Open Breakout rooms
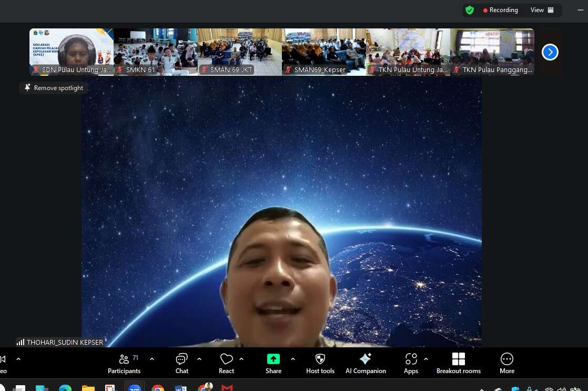 (x=459, y=363)
